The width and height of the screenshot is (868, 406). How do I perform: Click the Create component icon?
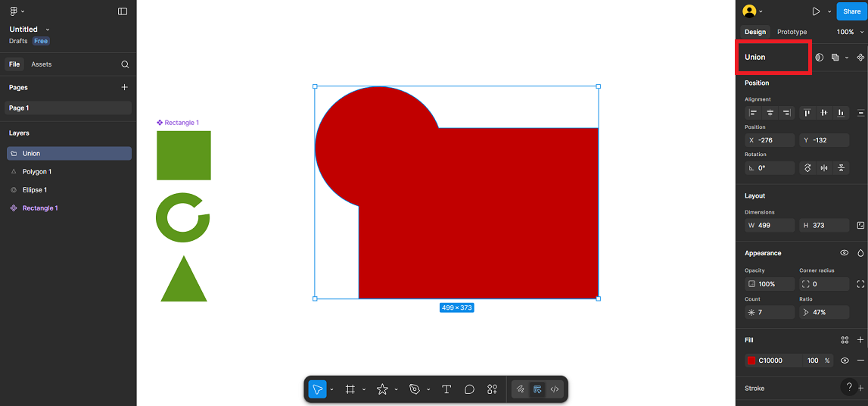click(x=860, y=57)
